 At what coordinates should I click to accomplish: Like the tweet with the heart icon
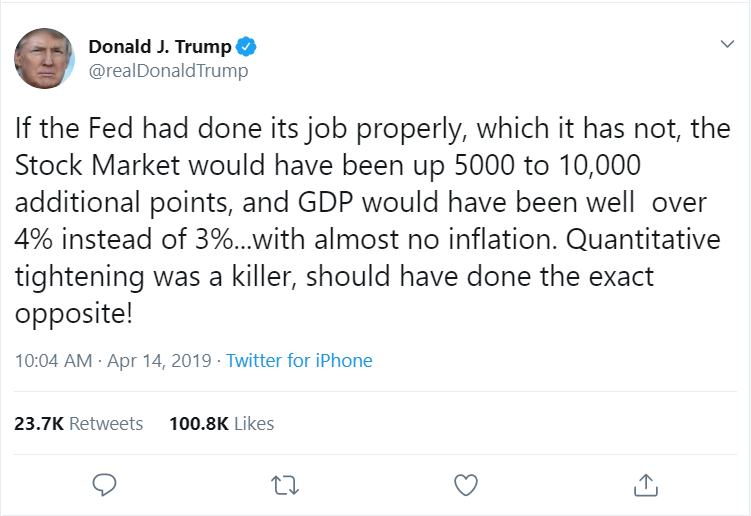(x=466, y=485)
